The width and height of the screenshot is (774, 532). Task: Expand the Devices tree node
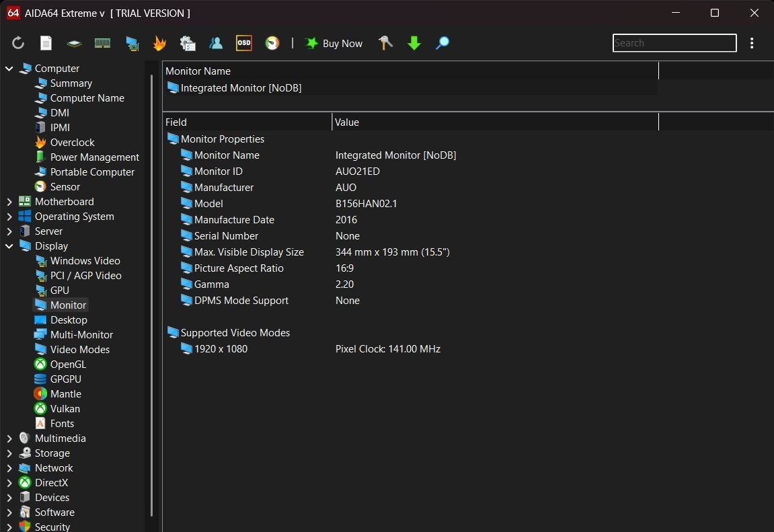pyautogui.click(x=9, y=498)
